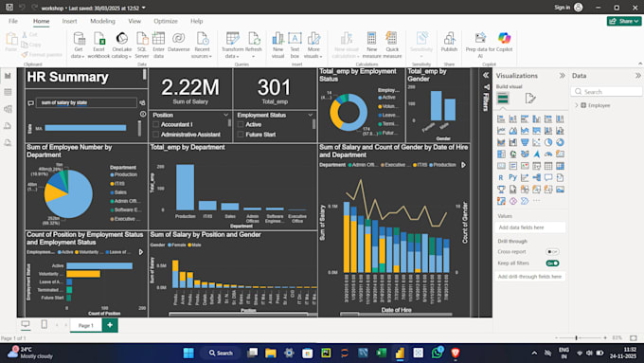Open the Get data dropdown
644x363 pixels.
pyautogui.click(x=79, y=45)
